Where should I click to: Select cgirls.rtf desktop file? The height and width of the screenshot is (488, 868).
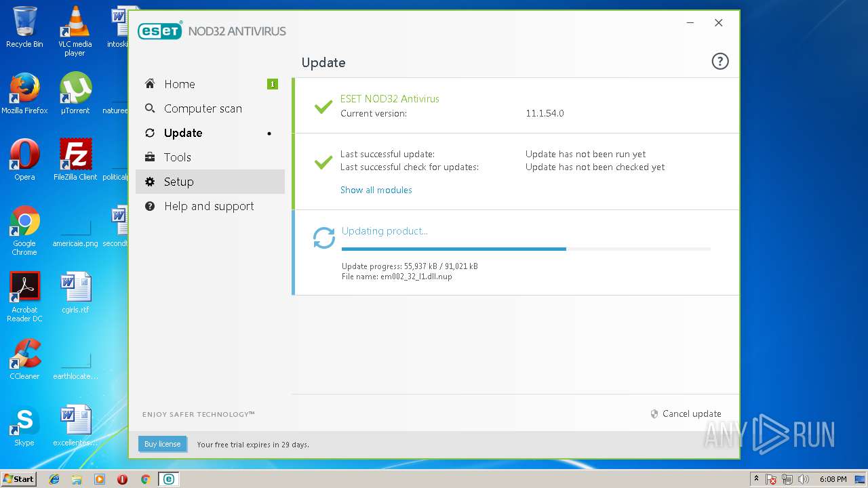(75, 293)
